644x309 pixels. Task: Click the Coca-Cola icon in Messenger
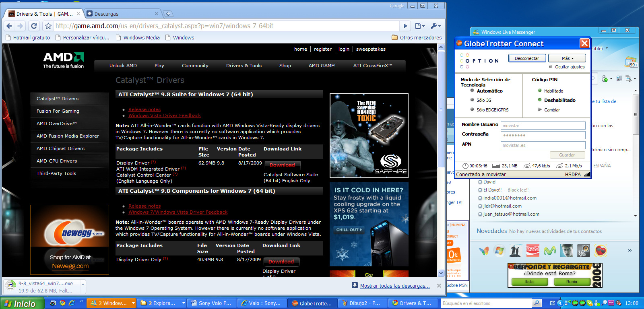coord(533,250)
